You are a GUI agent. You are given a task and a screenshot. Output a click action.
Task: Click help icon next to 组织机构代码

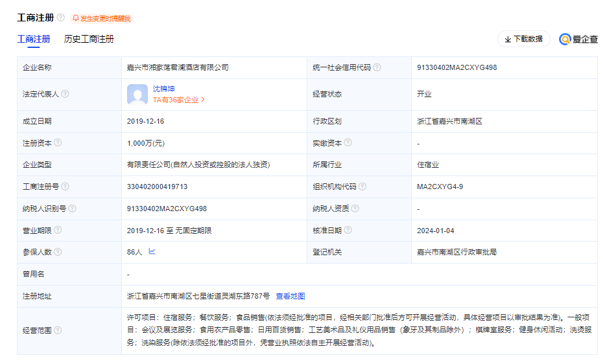[x=362, y=187]
